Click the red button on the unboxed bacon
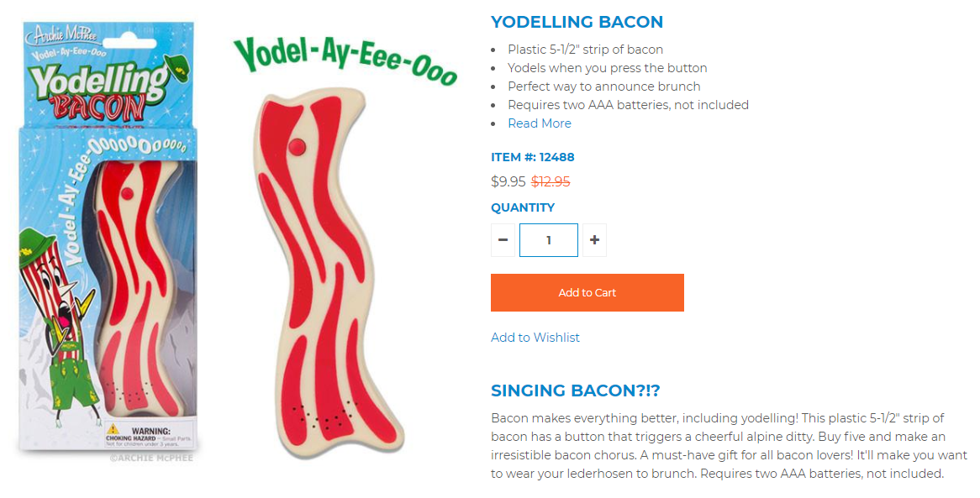Screen dimensions: 980x498 [295, 146]
